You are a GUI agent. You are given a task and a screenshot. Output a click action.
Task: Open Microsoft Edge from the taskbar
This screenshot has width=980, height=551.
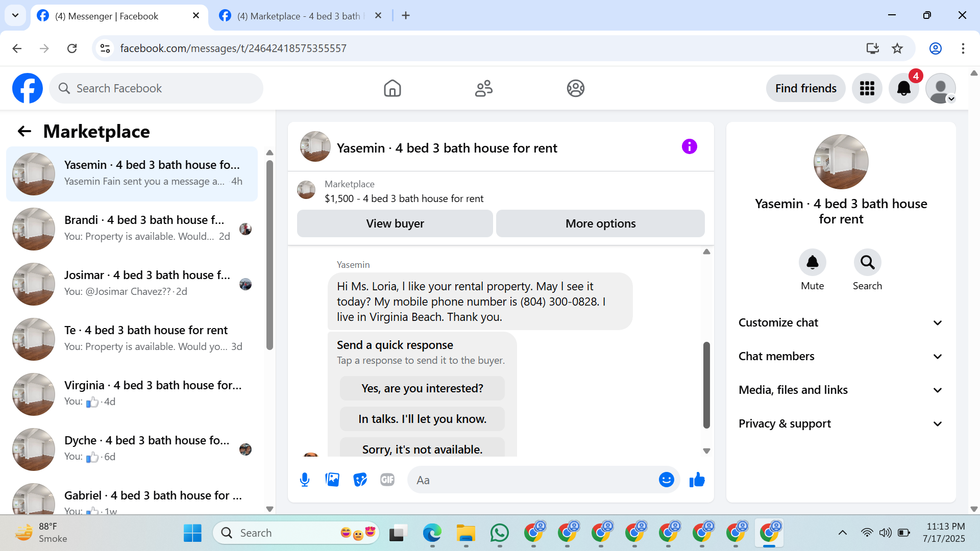[x=432, y=533]
